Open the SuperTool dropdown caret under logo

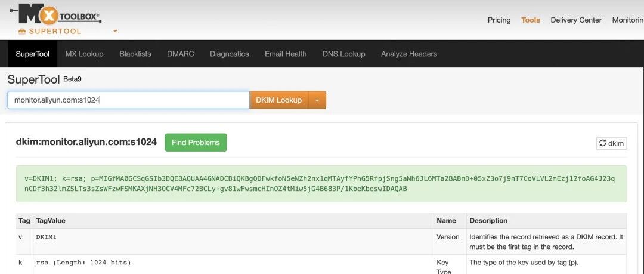(115, 32)
